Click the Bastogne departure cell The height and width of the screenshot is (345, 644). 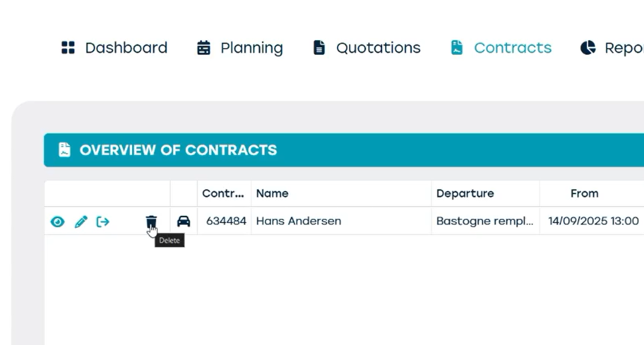click(x=485, y=221)
